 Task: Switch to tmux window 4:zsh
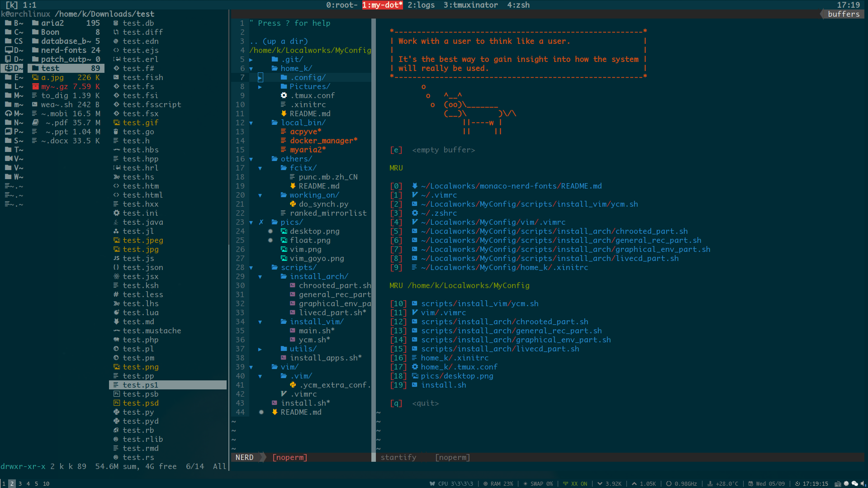tap(518, 5)
